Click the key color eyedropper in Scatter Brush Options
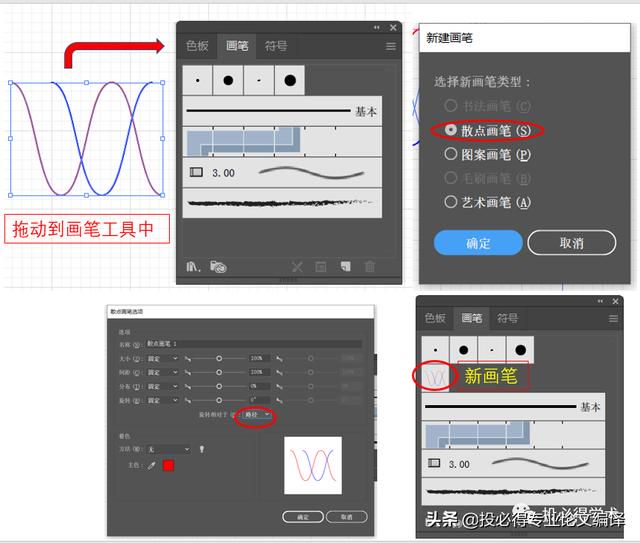Image resolution: width=640 pixels, height=543 pixels. click(x=151, y=465)
